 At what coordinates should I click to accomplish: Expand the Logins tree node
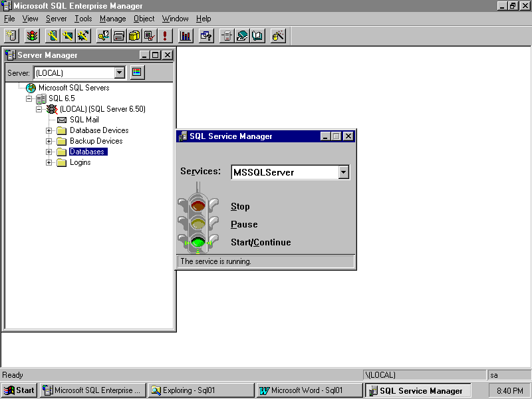click(49, 162)
